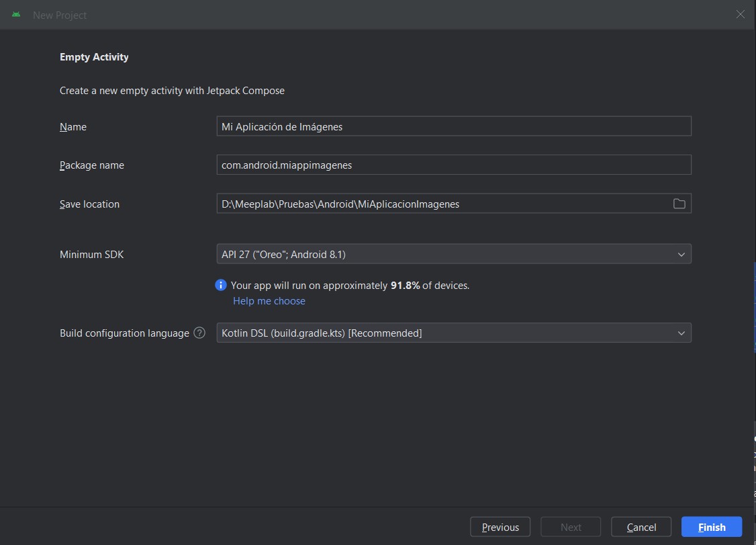
Task: Open help for Build configuration language
Action: pos(199,333)
